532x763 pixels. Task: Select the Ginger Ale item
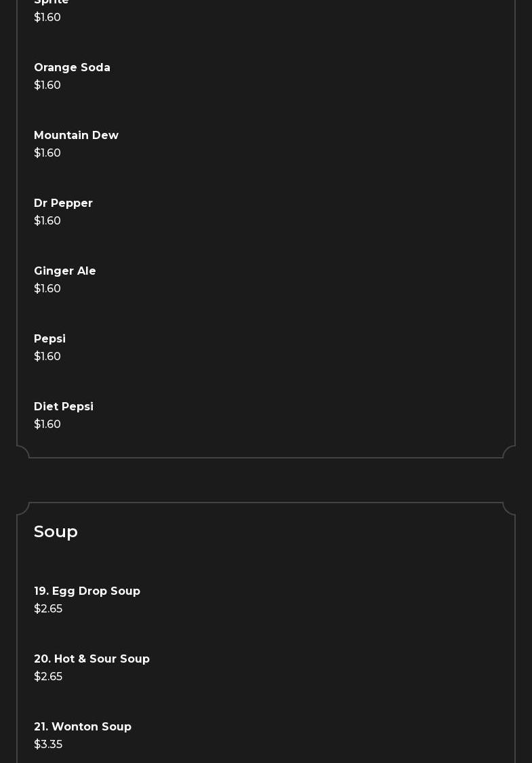click(65, 271)
